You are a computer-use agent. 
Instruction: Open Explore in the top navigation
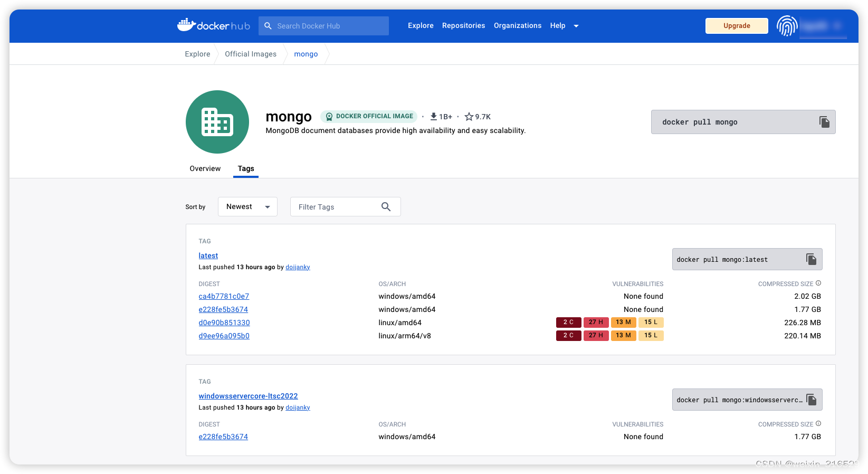(421, 25)
